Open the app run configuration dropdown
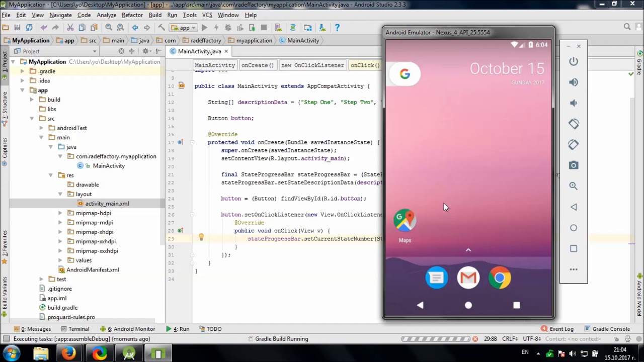This screenshot has height=362, width=644. click(183, 28)
